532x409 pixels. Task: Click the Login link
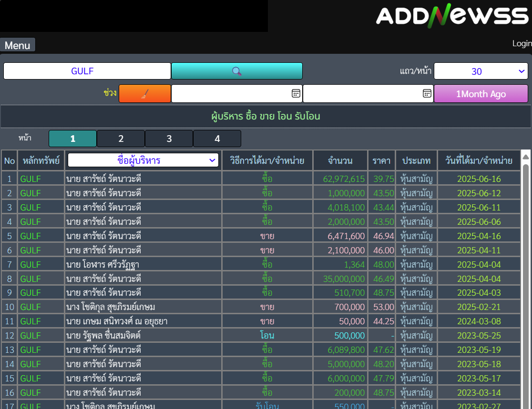click(522, 43)
